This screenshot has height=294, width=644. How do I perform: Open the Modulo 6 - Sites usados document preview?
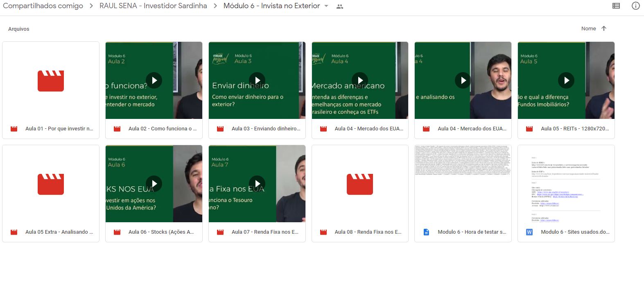[x=566, y=184]
